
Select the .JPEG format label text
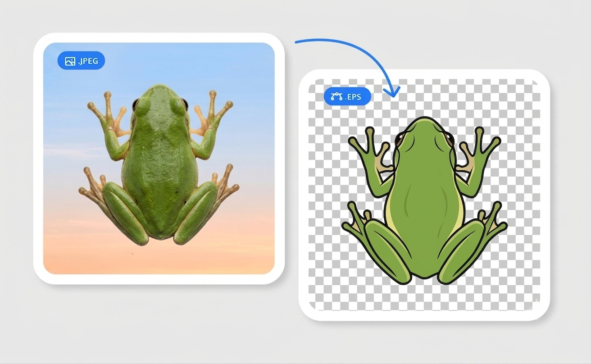(88, 61)
